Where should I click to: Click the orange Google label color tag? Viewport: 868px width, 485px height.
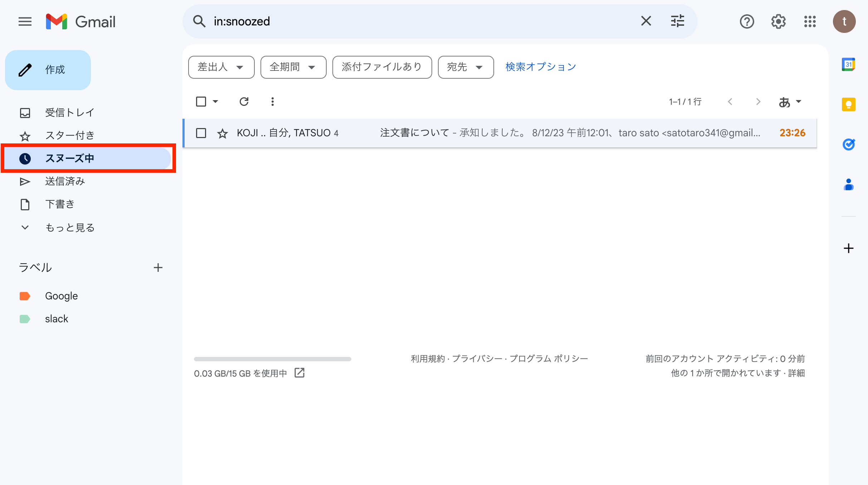25,296
